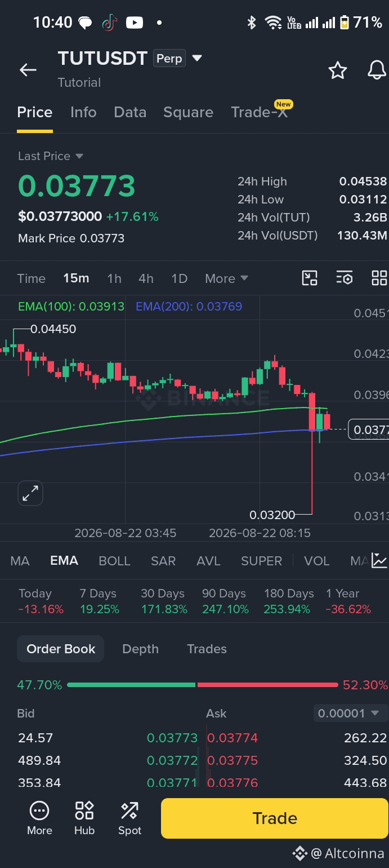Screen dimensions: 389x868
Task: Select the 1D timeframe
Action: pos(179,278)
